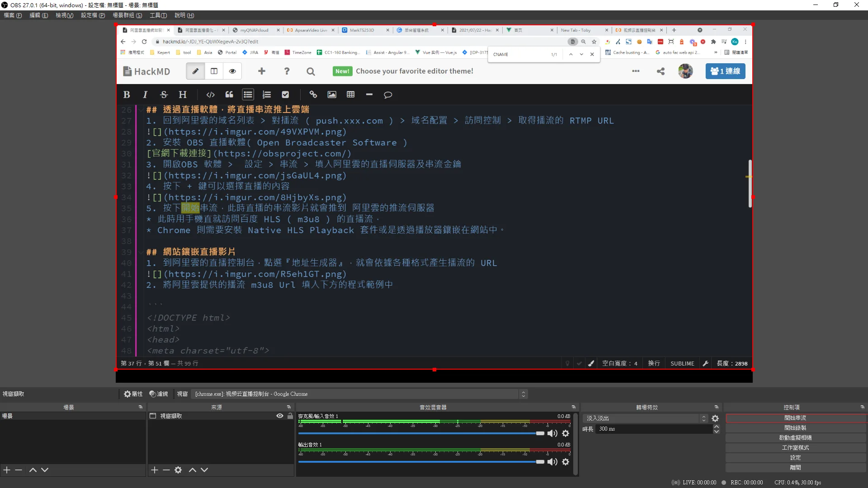Image resolution: width=868 pixels, height=488 pixels.
Task: Remove the selected scene with the minus button
Action: (x=19, y=470)
